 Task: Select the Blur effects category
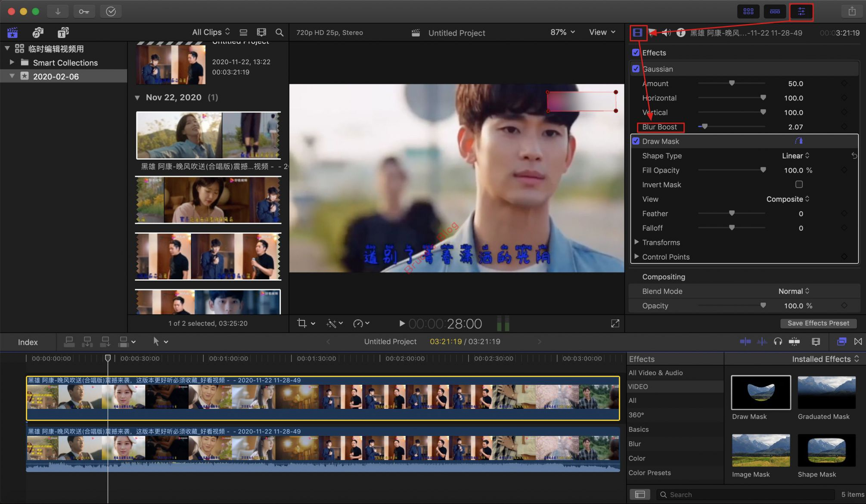634,444
